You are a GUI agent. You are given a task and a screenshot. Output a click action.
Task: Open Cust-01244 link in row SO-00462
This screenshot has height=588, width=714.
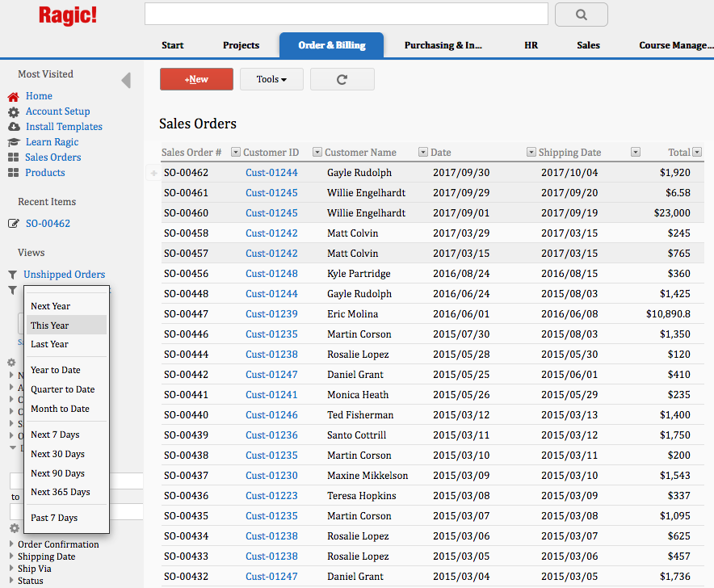tap(271, 173)
